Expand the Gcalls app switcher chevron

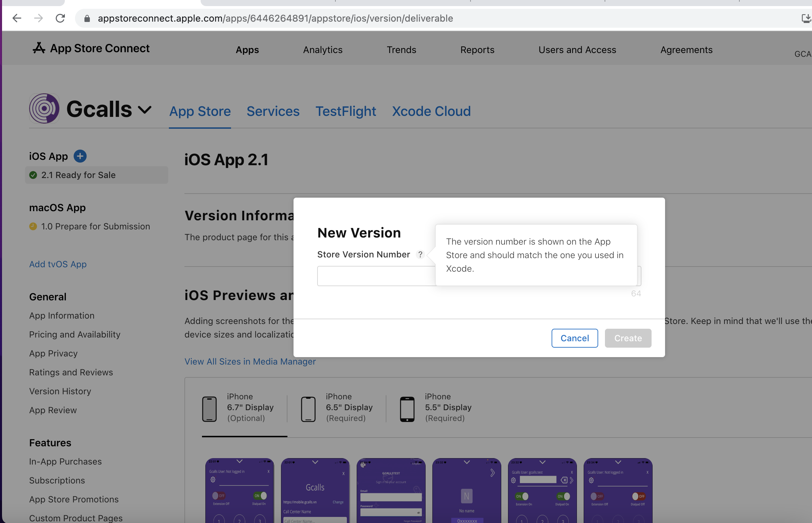click(145, 110)
